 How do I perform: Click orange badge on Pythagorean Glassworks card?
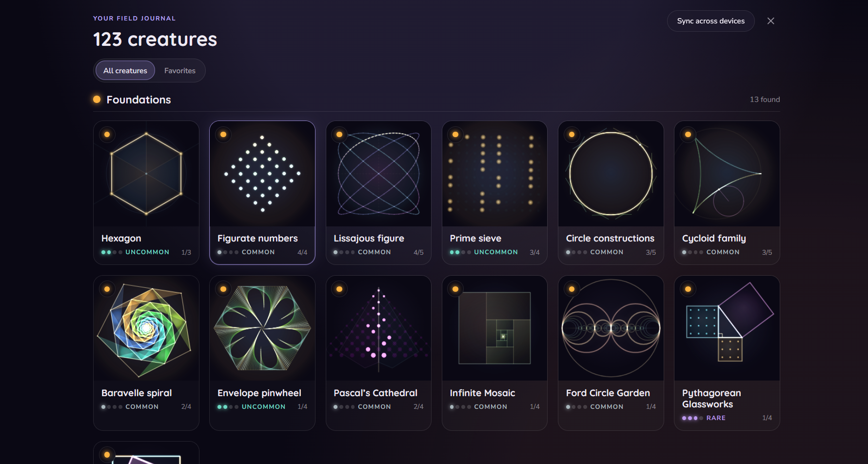(688, 289)
